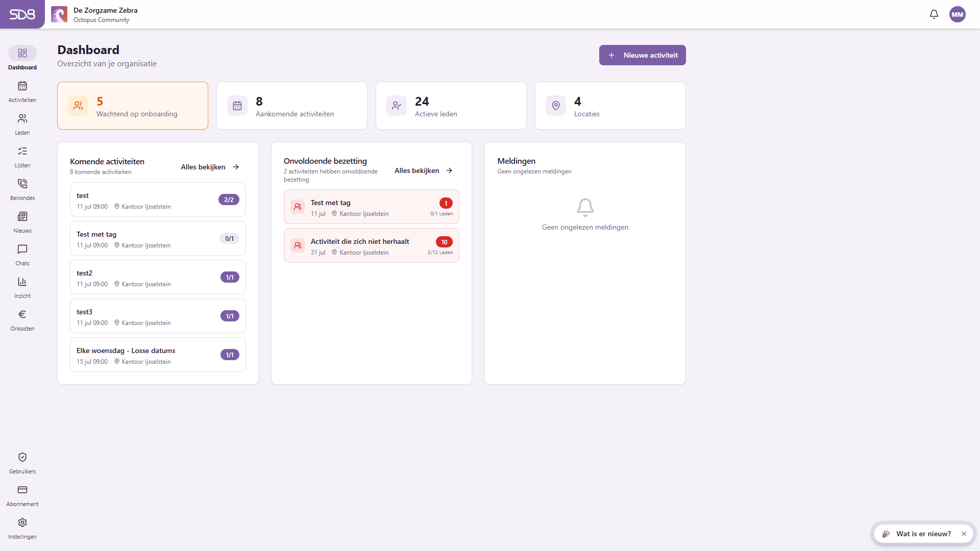Click the notification bell in header
980x551 pixels.
pyautogui.click(x=934, y=14)
